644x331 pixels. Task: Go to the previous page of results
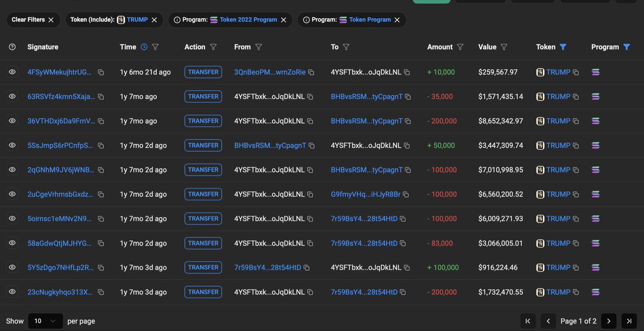pos(548,321)
